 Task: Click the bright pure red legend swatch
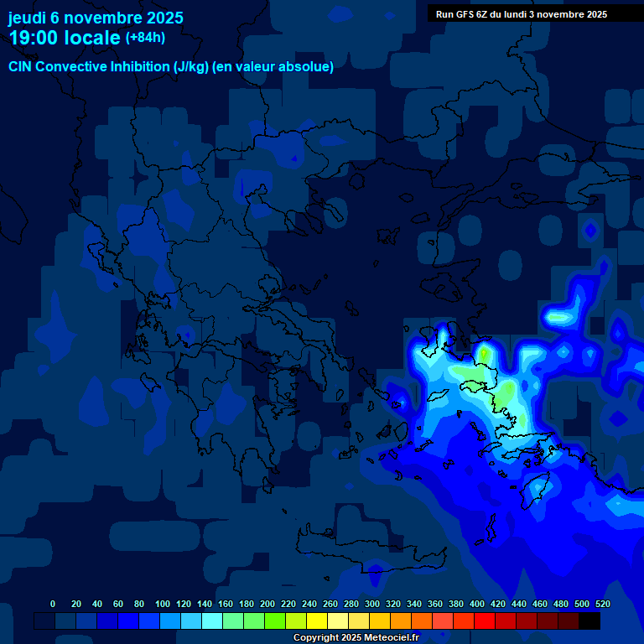tap(485, 621)
